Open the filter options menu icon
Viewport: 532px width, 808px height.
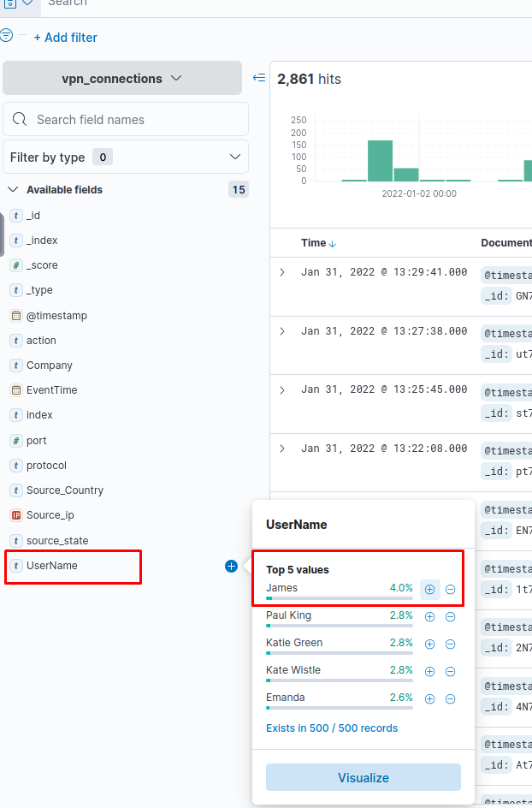(x=6, y=36)
